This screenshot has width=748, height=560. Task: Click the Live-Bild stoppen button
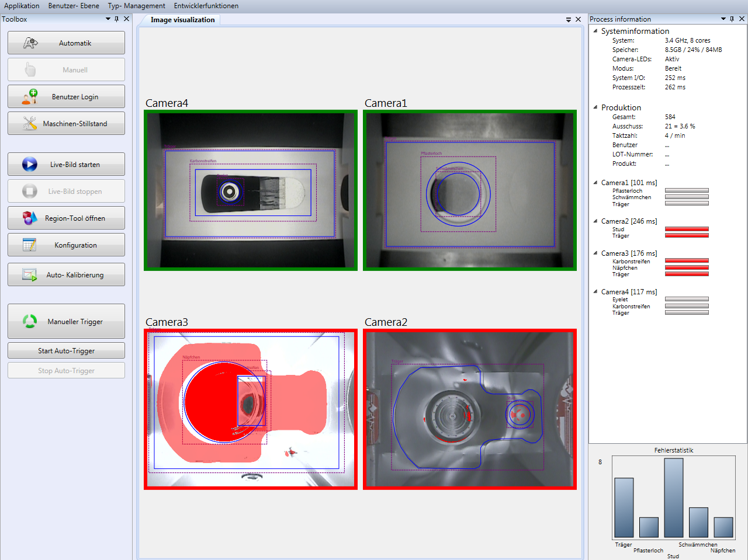tap(66, 191)
